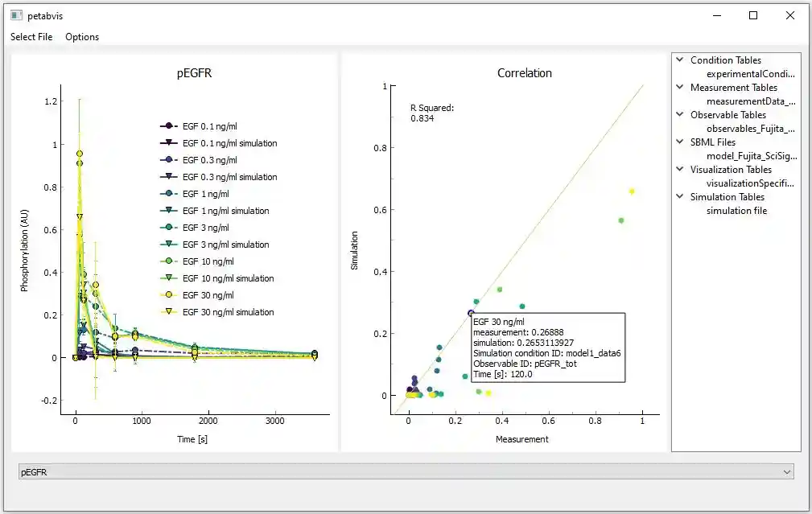Open the Select File menu
The width and height of the screenshot is (812, 514).
coord(31,37)
